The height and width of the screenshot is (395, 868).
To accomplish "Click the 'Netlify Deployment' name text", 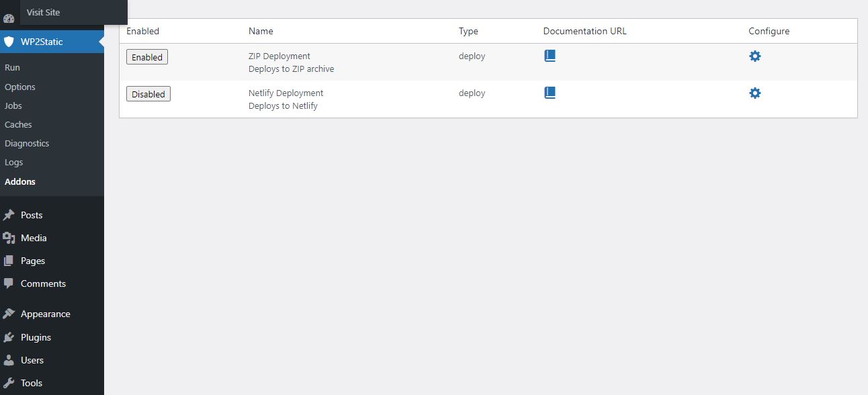I will click(286, 93).
